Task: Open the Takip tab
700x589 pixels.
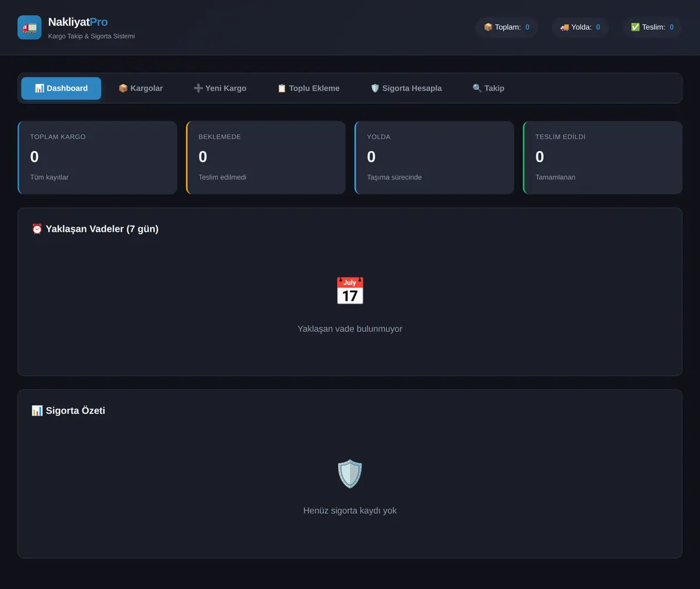Action: [x=488, y=88]
